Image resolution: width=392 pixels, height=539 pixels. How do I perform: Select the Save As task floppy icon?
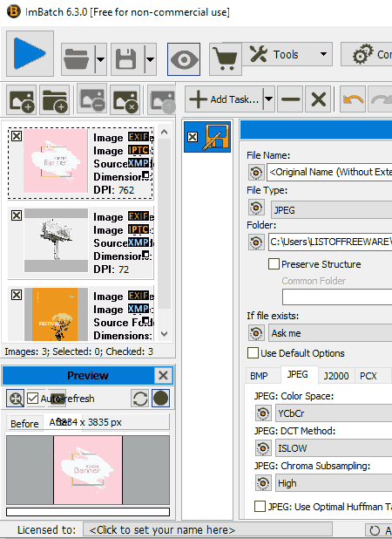pyautogui.click(x=216, y=137)
